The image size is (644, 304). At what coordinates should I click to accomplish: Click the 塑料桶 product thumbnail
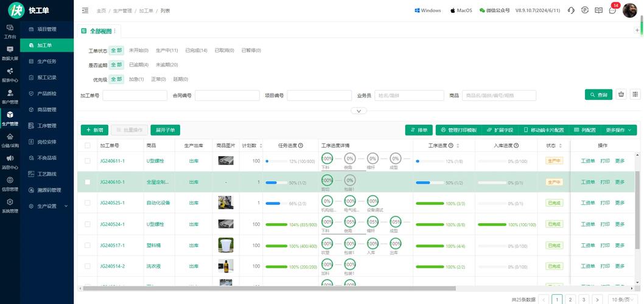225,245
